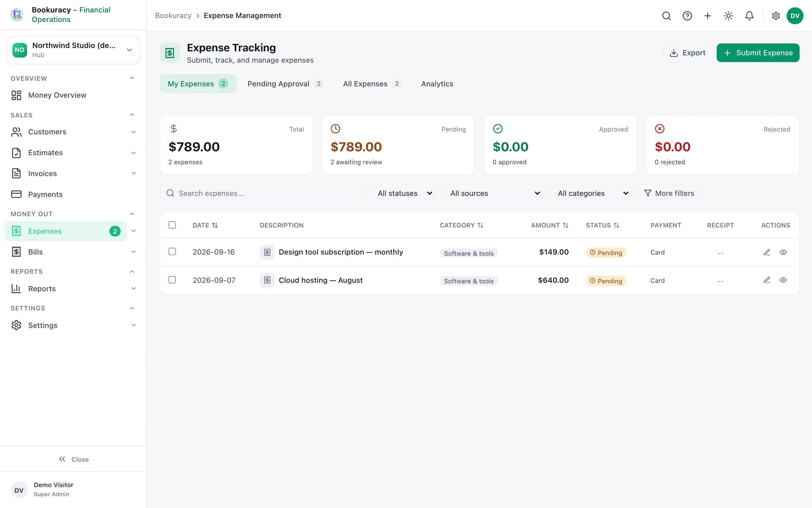The image size is (812, 508).
Task: Expand the Invoices submenu chevron
Action: [134, 174]
